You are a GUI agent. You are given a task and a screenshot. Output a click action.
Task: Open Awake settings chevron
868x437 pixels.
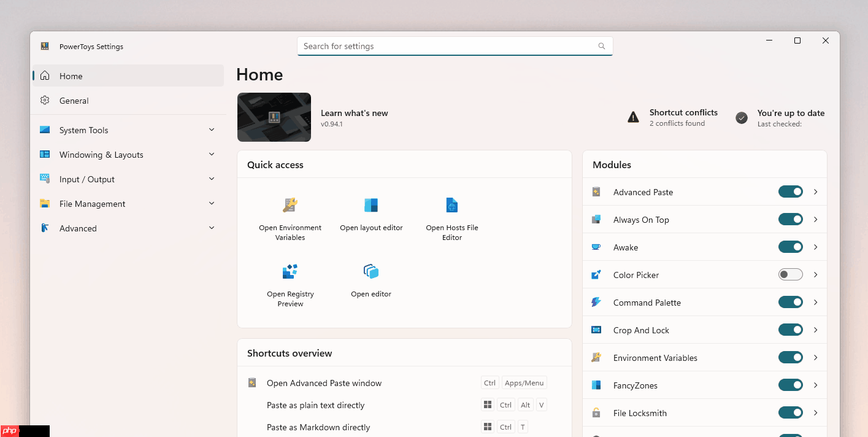point(816,247)
